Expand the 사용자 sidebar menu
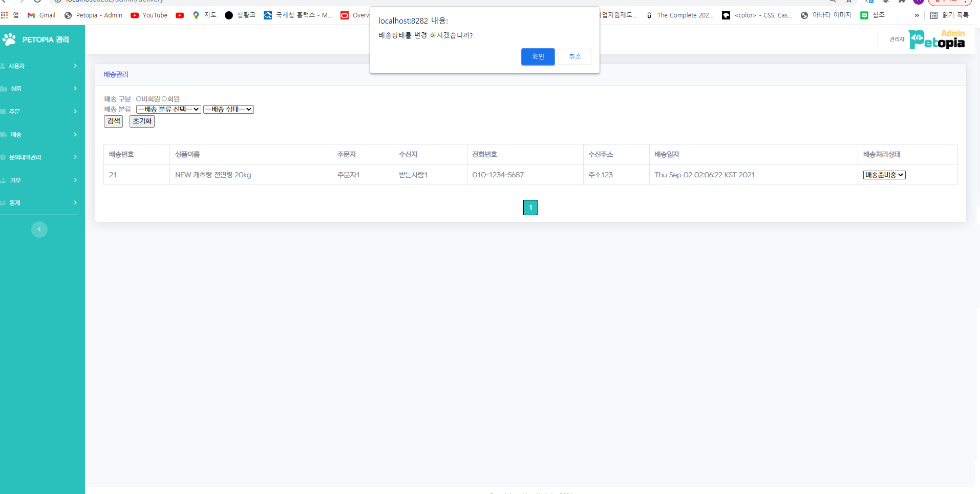This screenshot has height=494, width=980. 39,66
